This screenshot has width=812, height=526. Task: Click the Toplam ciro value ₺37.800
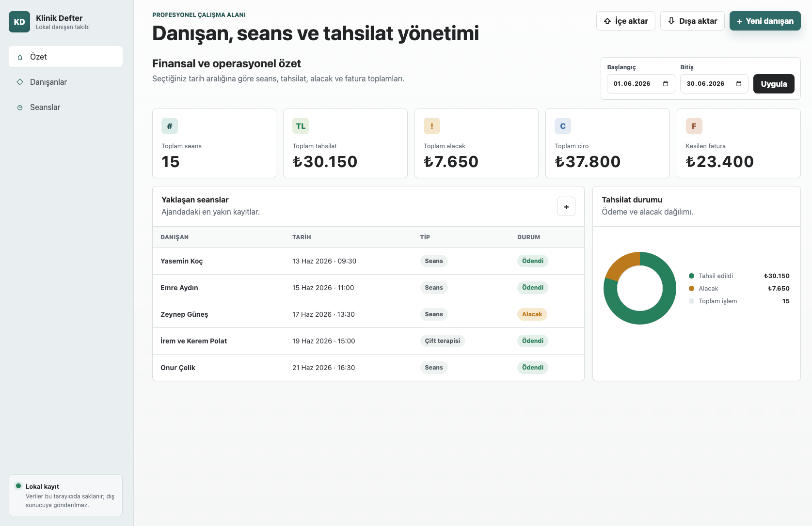click(x=588, y=162)
